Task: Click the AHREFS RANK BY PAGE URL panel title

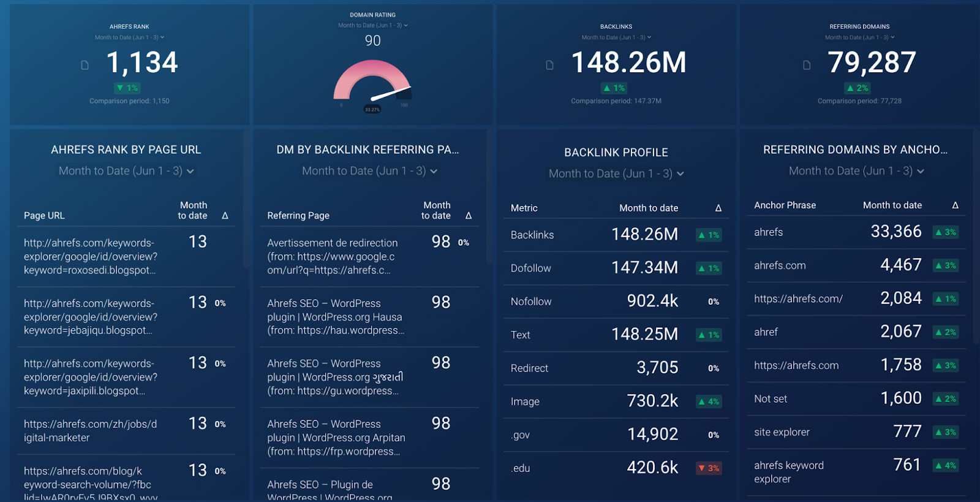Action: 126,150
